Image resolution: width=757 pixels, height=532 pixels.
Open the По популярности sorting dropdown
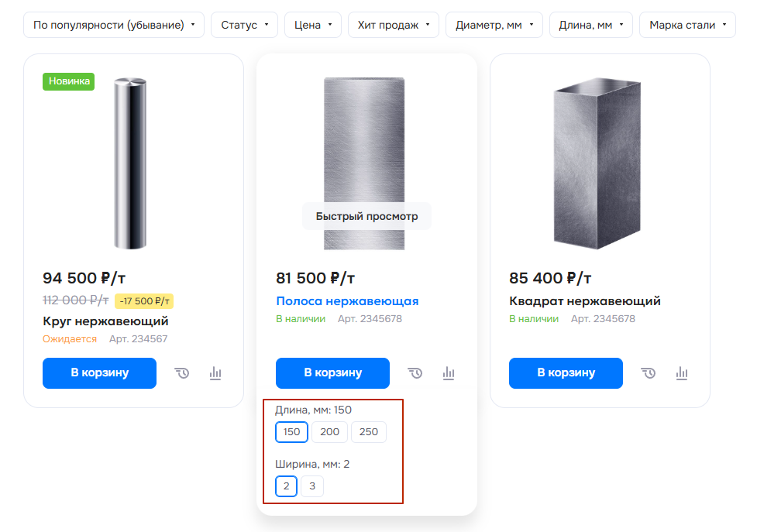pos(114,25)
